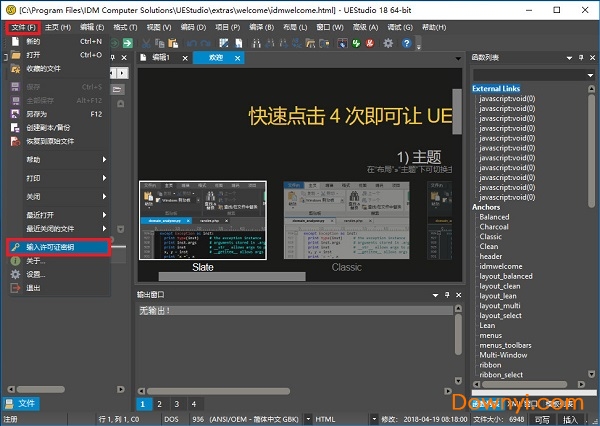Click the green info icon beside 关于
The width and height of the screenshot is (600, 426).
tap(15, 261)
